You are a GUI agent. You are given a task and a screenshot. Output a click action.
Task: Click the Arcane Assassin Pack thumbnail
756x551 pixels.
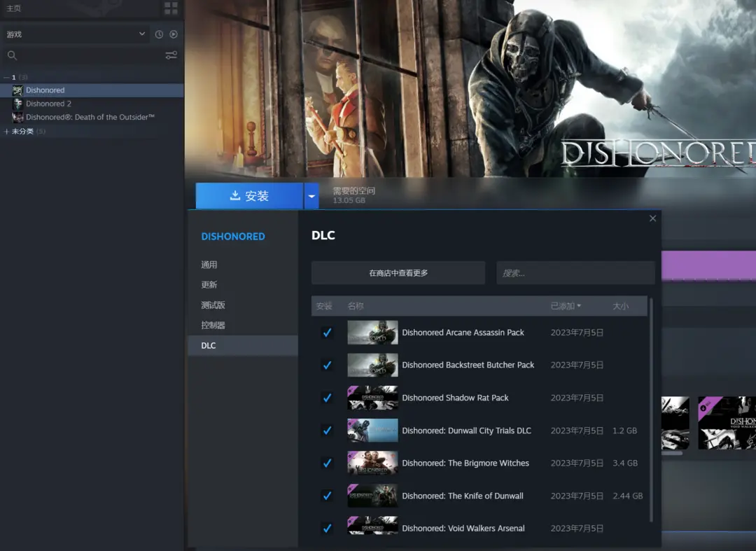(372, 333)
